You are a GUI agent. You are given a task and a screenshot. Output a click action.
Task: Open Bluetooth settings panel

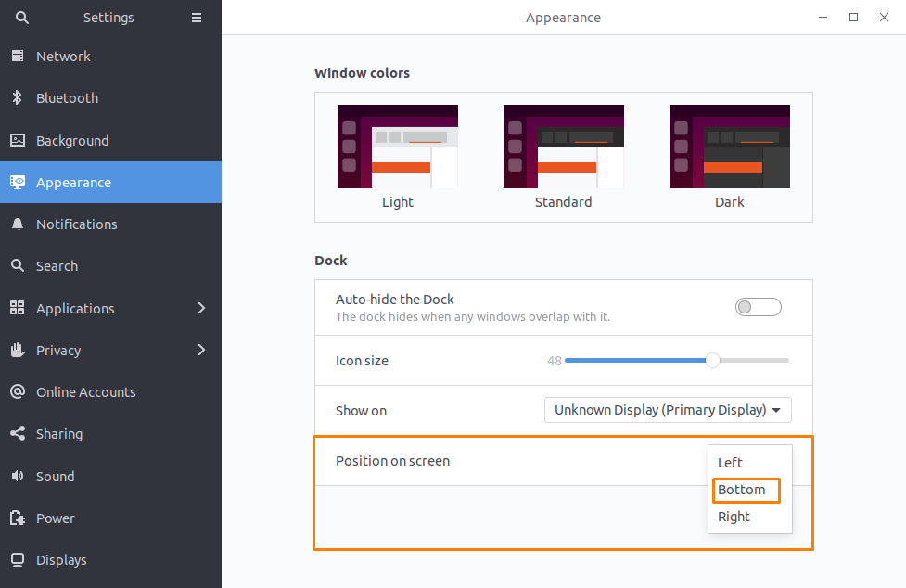pos(110,98)
